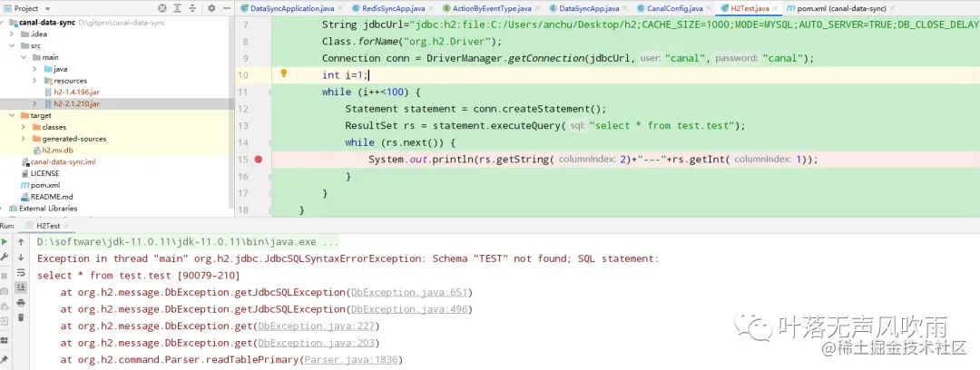
Task: Open DbException.java:203 stack trace link
Action: [317, 343]
